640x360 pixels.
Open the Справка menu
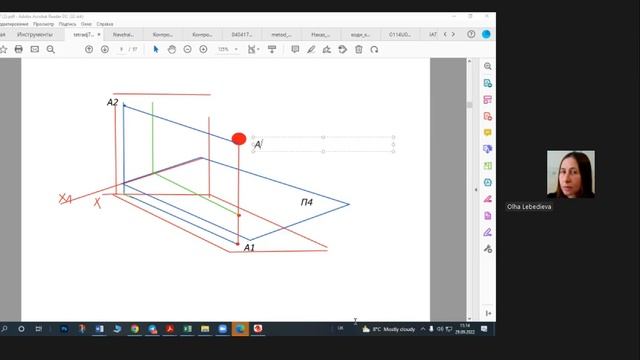pyautogui.click(x=105, y=24)
